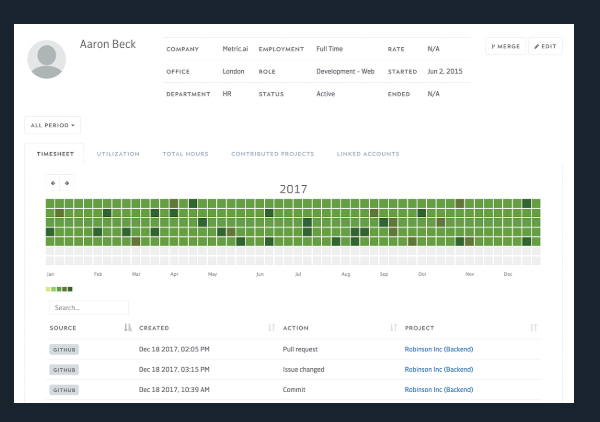Click the Merge button
Screen dimensions: 600x422
[x=505, y=46]
